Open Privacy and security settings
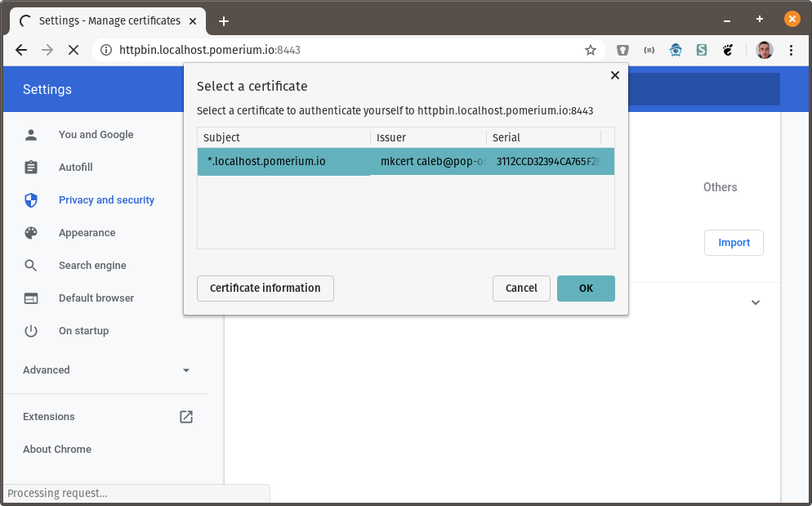Image resolution: width=812 pixels, height=506 pixels. 106,200
